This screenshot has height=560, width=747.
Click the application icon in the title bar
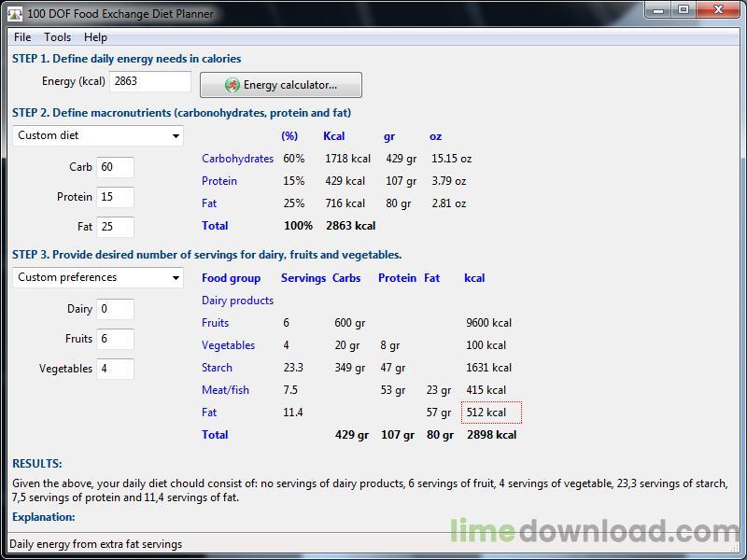coord(13,13)
